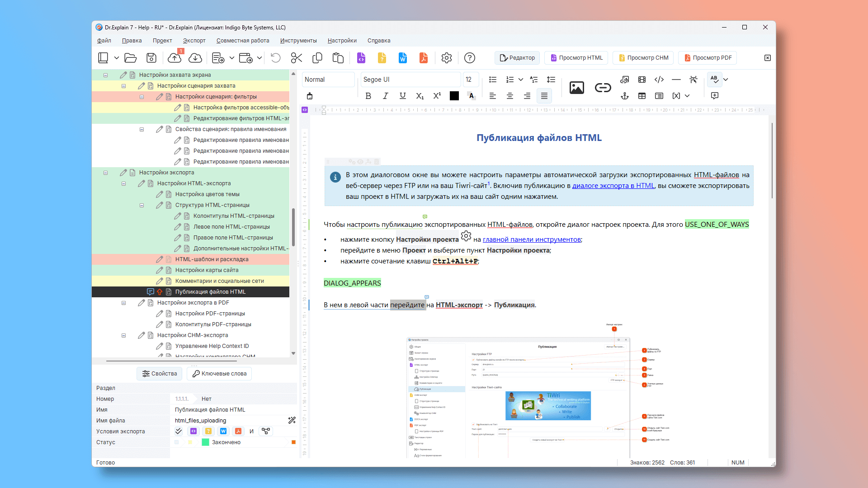This screenshot has height=488, width=868.
Task: Click the Insert table icon
Action: click(x=642, y=96)
